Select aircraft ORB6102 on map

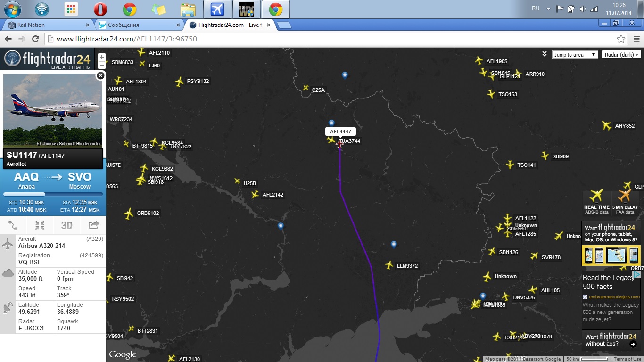[128, 214]
